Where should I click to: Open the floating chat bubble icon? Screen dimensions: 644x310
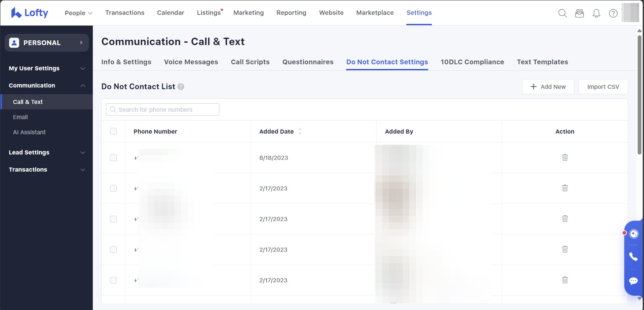click(x=633, y=281)
